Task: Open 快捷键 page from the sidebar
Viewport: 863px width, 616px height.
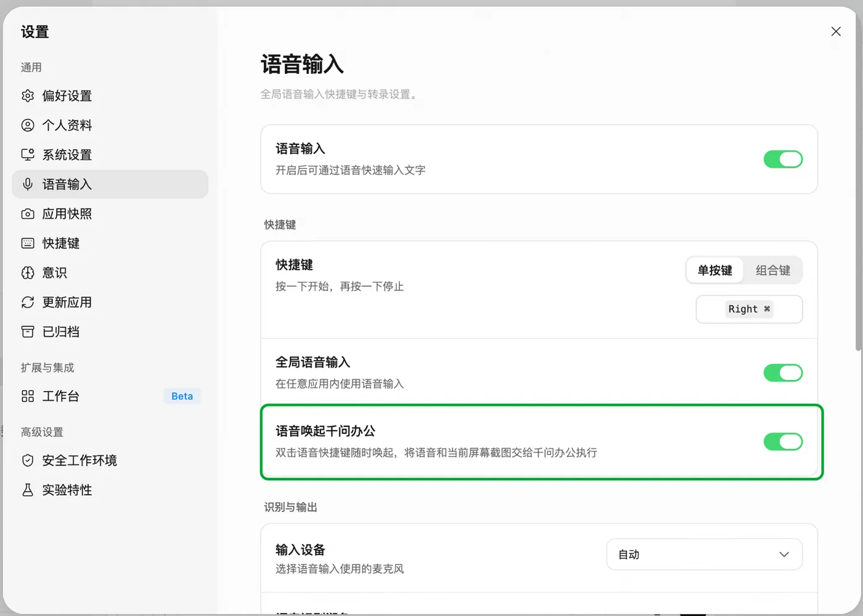Action: 110,244
